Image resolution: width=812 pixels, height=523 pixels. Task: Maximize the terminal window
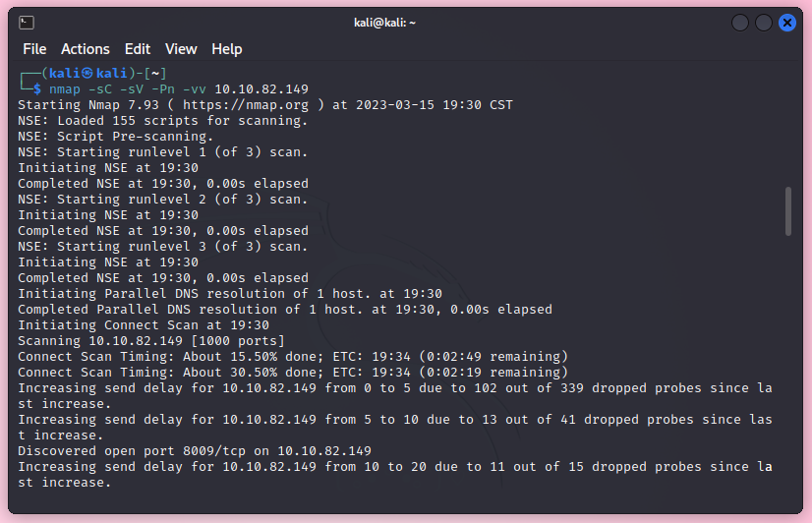click(x=764, y=23)
